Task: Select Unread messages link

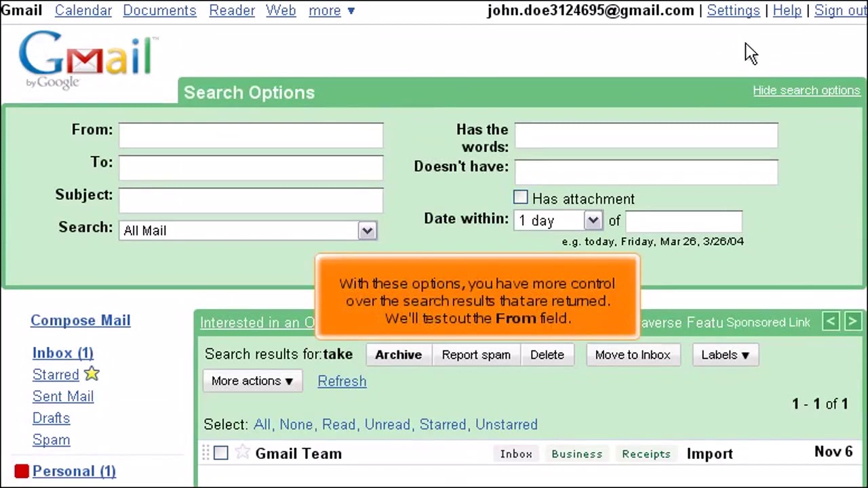Action: click(x=387, y=424)
